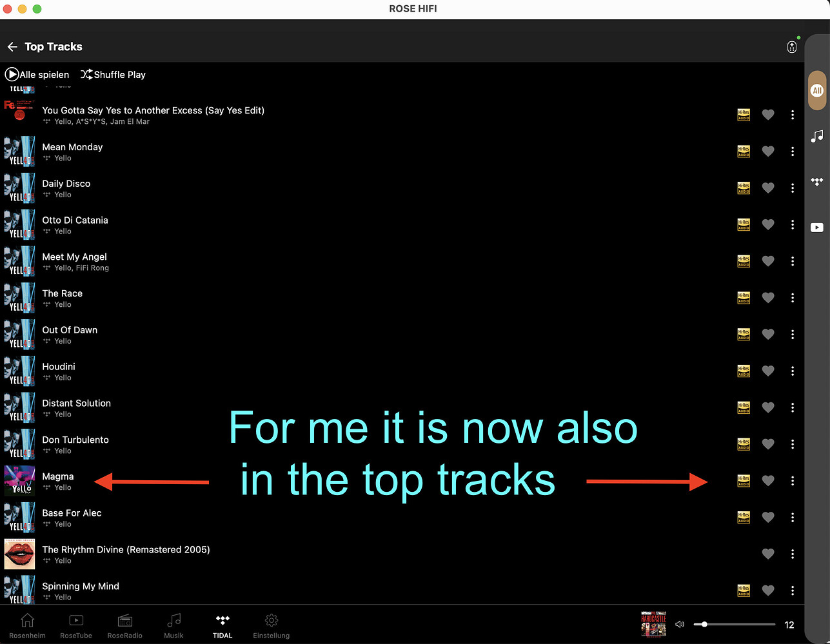Open more options for Don Turbulento
Screen dimensions: 830x644
(793, 444)
